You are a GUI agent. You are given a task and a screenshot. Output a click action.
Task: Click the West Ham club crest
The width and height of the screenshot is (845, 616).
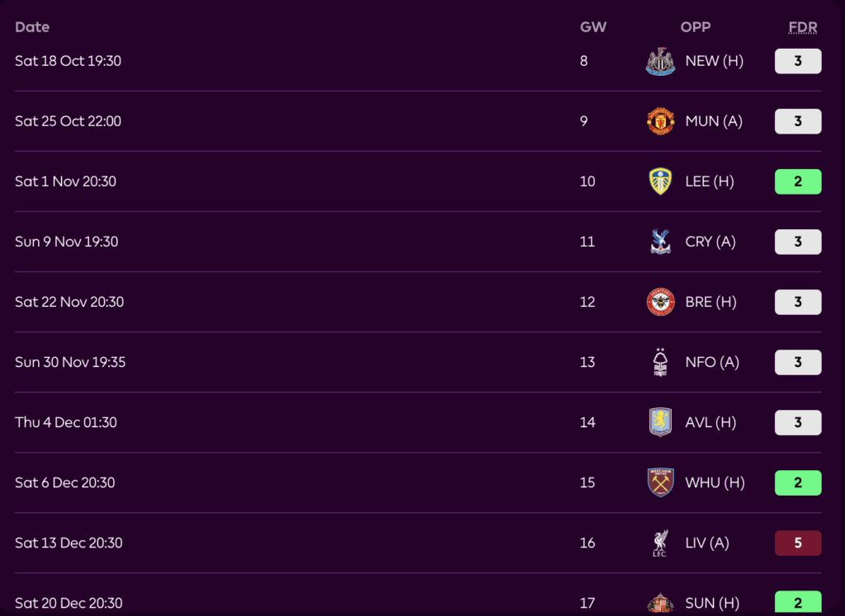click(660, 482)
